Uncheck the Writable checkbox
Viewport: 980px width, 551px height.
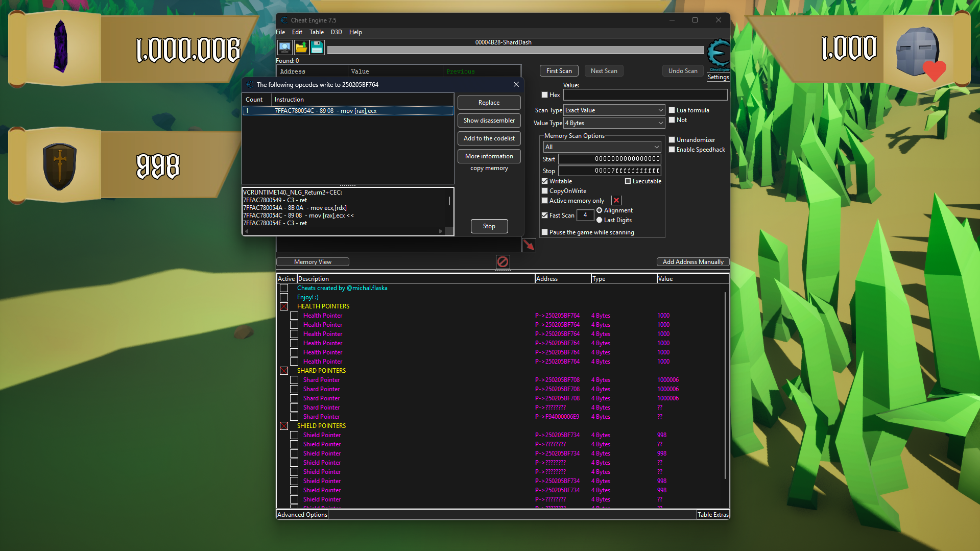click(x=544, y=181)
